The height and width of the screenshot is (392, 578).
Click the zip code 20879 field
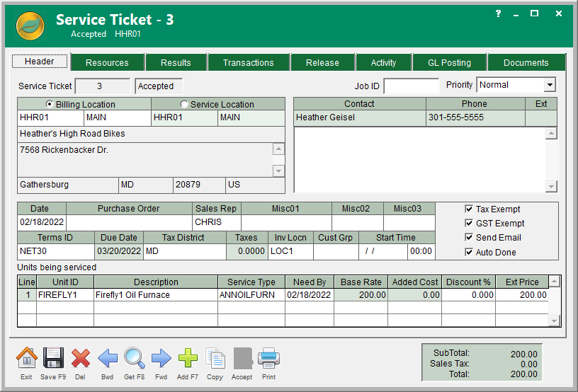point(199,185)
